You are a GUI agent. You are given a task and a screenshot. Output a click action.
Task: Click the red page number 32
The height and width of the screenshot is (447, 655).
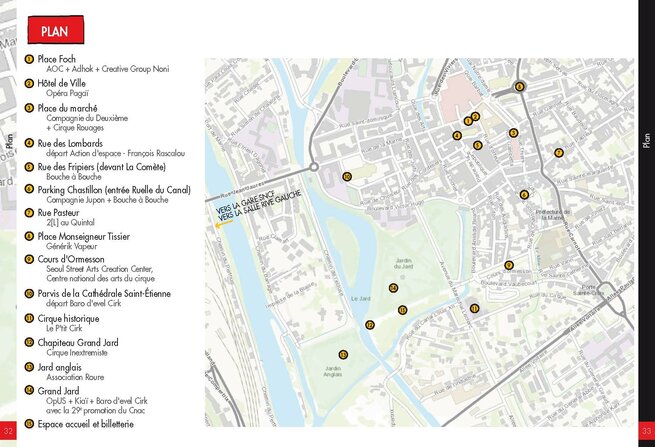pyautogui.click(x=8, y=431)
